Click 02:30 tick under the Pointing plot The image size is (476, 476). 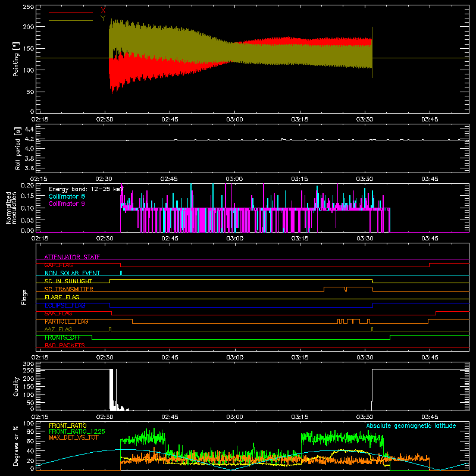point(105,120)
